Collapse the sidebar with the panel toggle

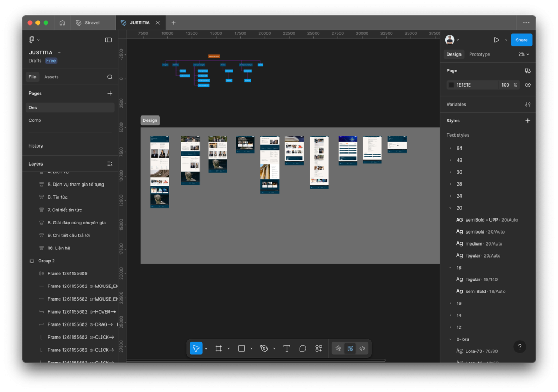pos(108,40)
